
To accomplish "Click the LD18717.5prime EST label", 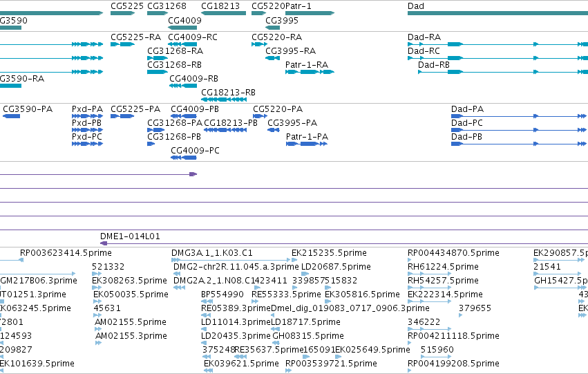I will (305, 322).
